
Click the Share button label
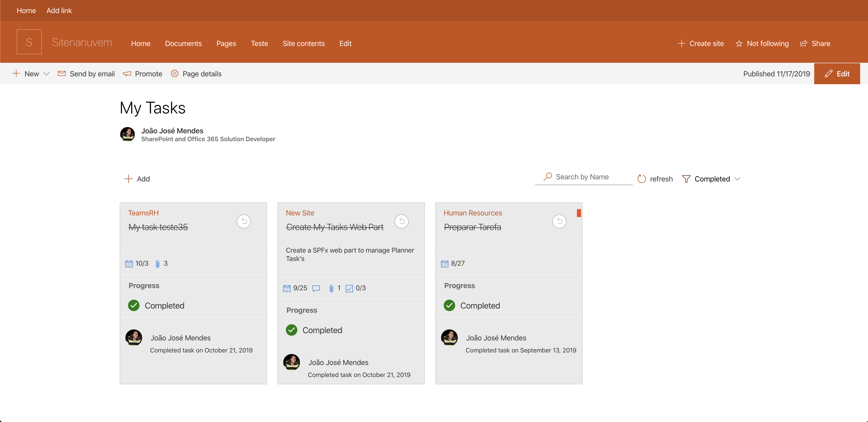[821, 43]
